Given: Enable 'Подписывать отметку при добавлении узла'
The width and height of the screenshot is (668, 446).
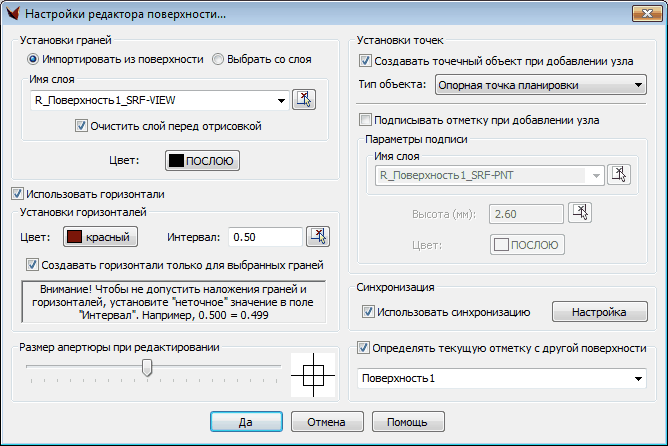Looking at the screenshot, I should coord(365,120).
